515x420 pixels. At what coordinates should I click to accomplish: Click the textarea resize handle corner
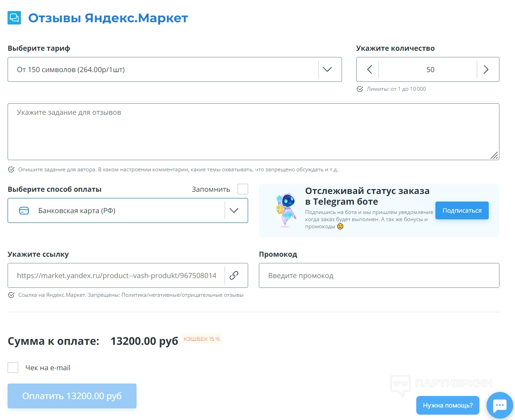(494, 155)
